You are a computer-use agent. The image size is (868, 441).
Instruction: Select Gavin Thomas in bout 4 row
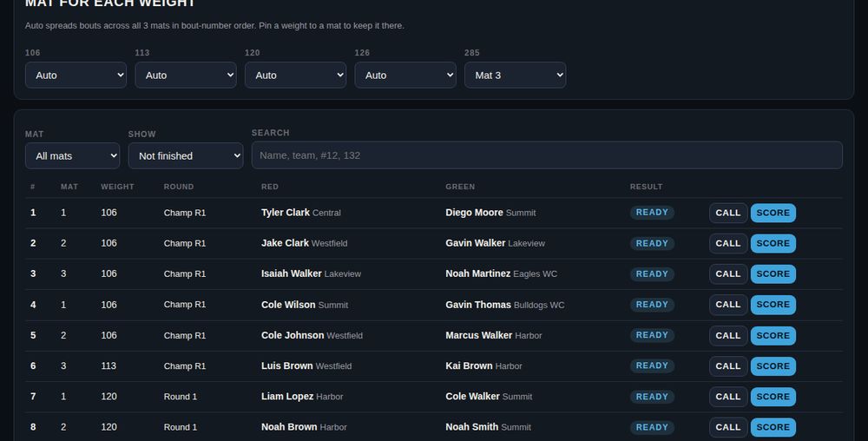pyautogui.click(x=478, y=305)
